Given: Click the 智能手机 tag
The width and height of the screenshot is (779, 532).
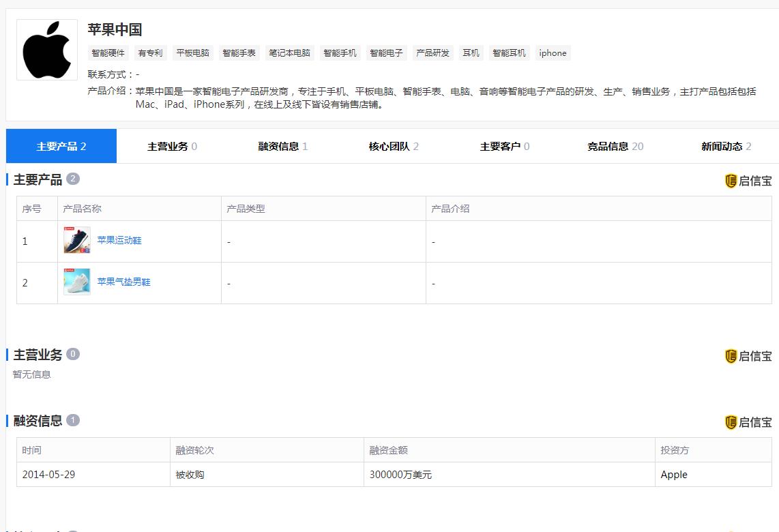Looking at the screenshot, I should pyautogui.click(x=340, y=53).
